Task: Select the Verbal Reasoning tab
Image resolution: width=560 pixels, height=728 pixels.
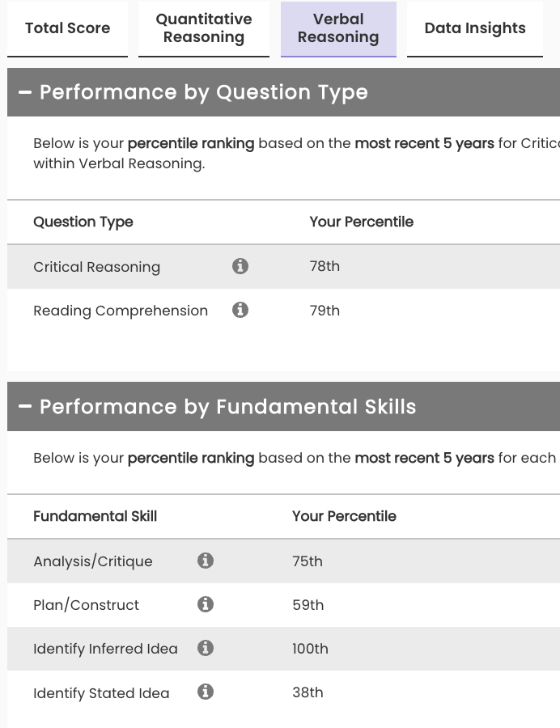Action: 338,28
